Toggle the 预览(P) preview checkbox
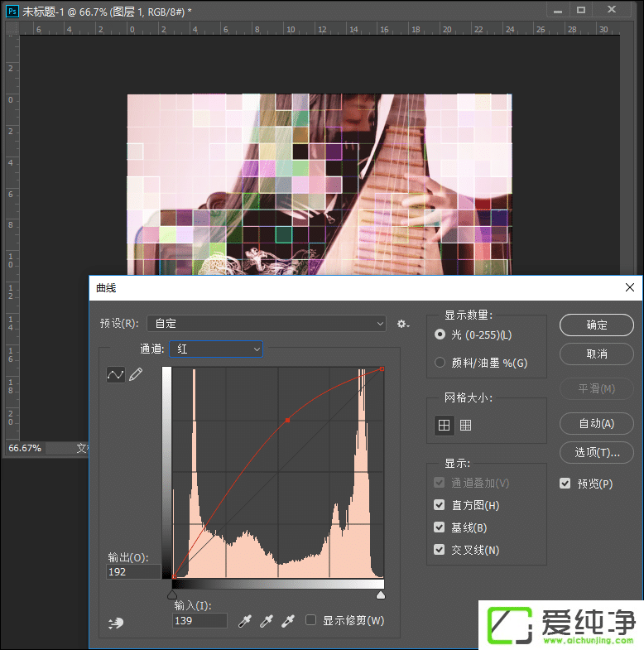The width and height of the screenshot is (644, 650). click(565, 484)
